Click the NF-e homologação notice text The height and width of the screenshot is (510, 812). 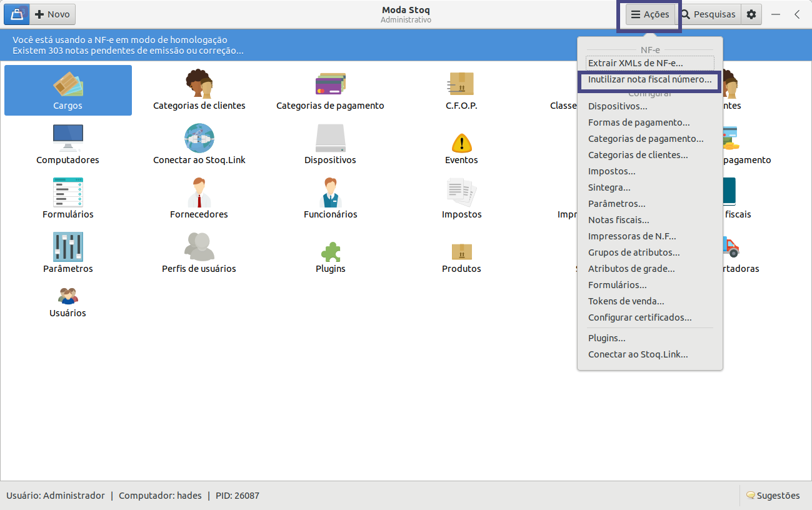pos(120,40)
